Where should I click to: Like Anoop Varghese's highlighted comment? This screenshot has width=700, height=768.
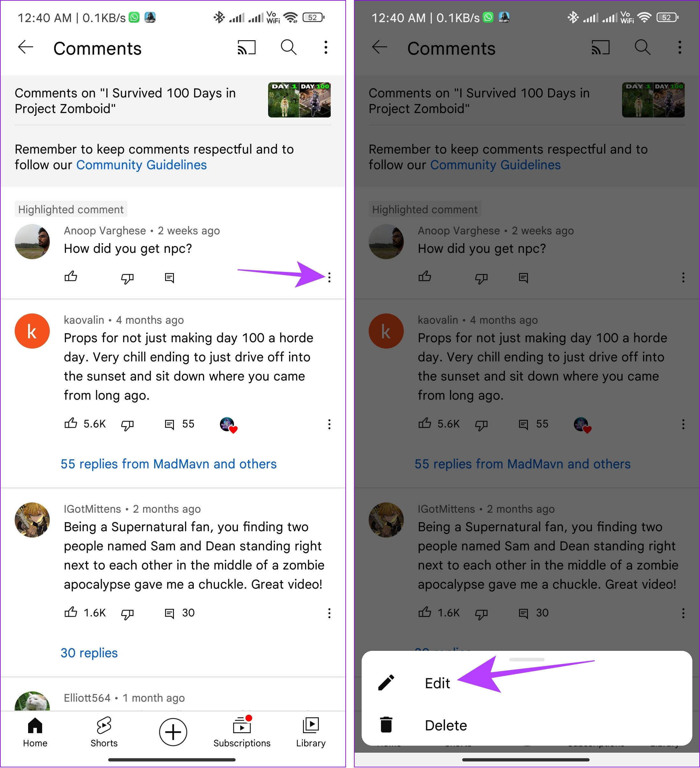point(71,276)
